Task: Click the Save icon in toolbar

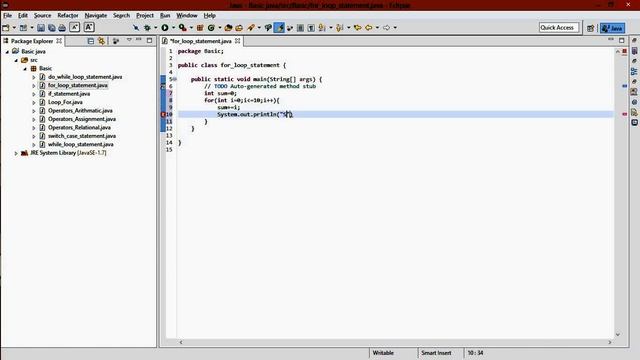Action: (41, 28)
